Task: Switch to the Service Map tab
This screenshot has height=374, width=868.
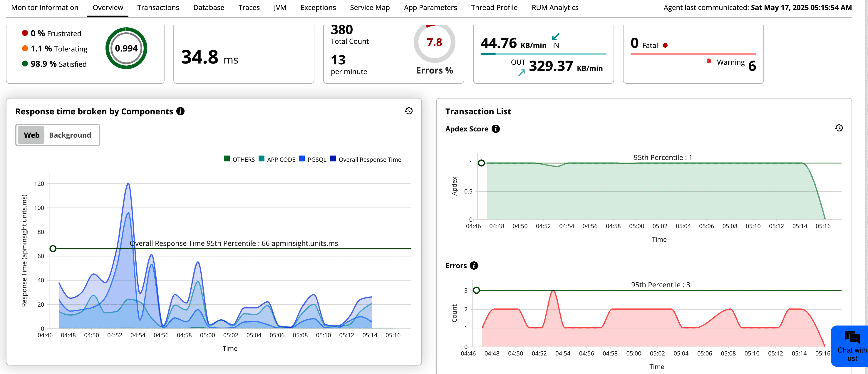Action: pos(369,7)
